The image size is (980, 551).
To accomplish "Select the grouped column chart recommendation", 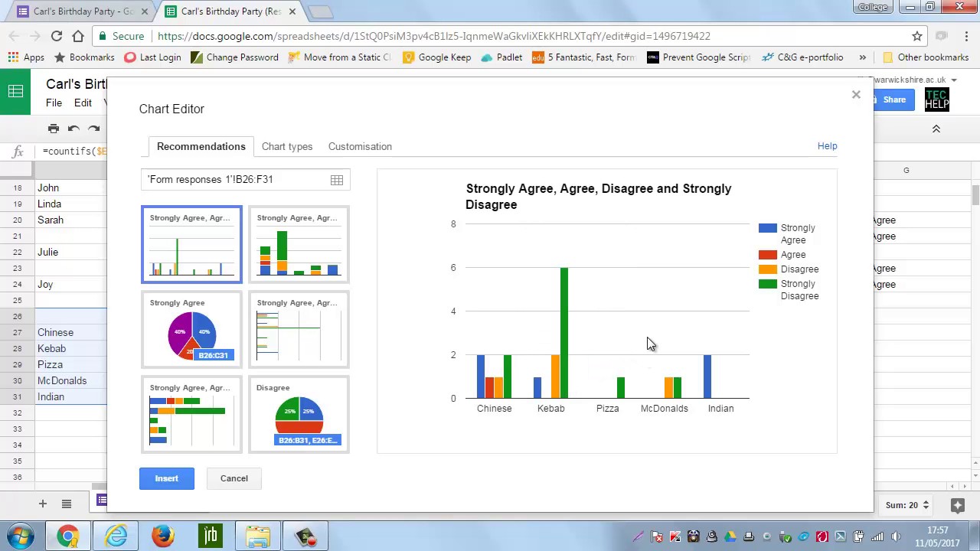I will pyautogui.click(x=191, y=244).
